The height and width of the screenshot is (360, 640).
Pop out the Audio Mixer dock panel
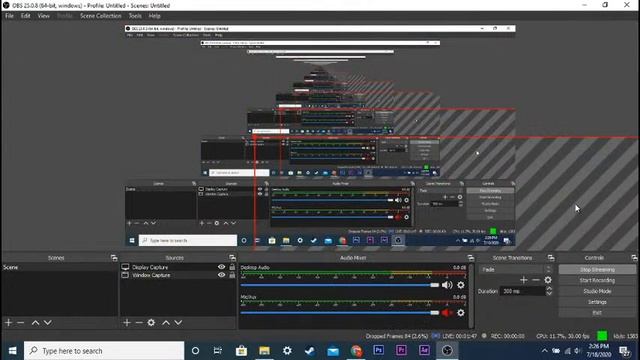(x=471, y=258)
